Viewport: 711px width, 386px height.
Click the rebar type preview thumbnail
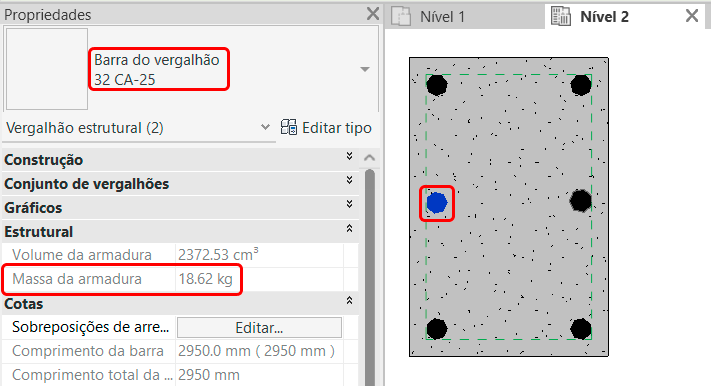coord(47,69)
